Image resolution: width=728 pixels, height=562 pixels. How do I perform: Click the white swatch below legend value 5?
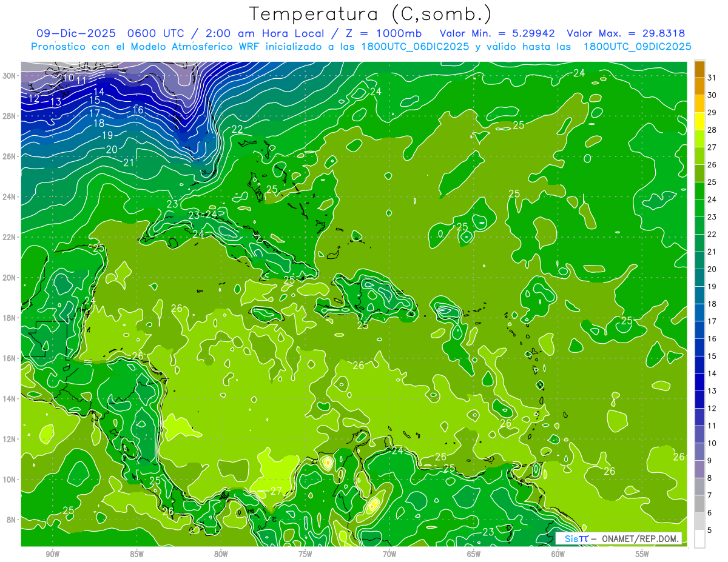pyautogui.click(x=699, y=539)
